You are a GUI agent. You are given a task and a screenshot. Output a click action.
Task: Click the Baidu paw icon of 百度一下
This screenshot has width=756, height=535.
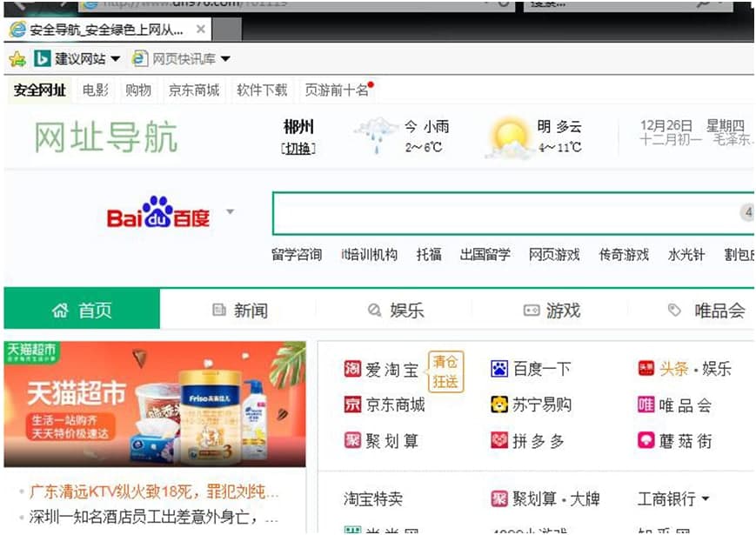tap(499, 369)
